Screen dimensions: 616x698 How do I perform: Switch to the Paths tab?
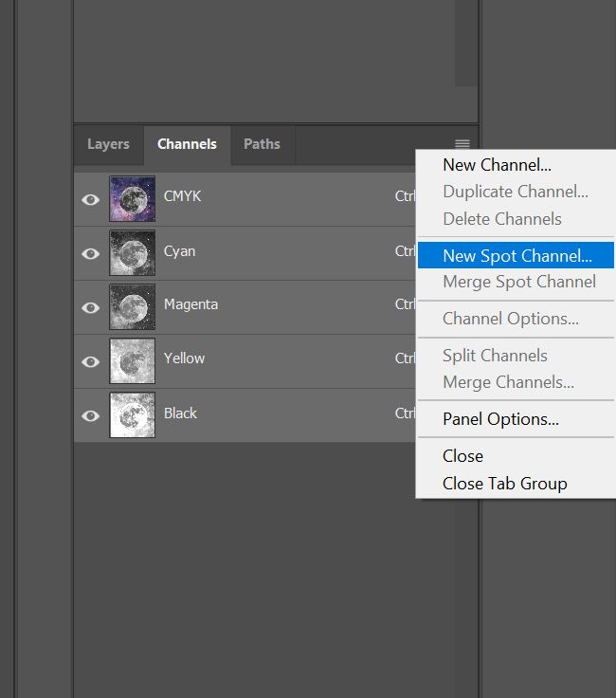(x=262, y=144)
